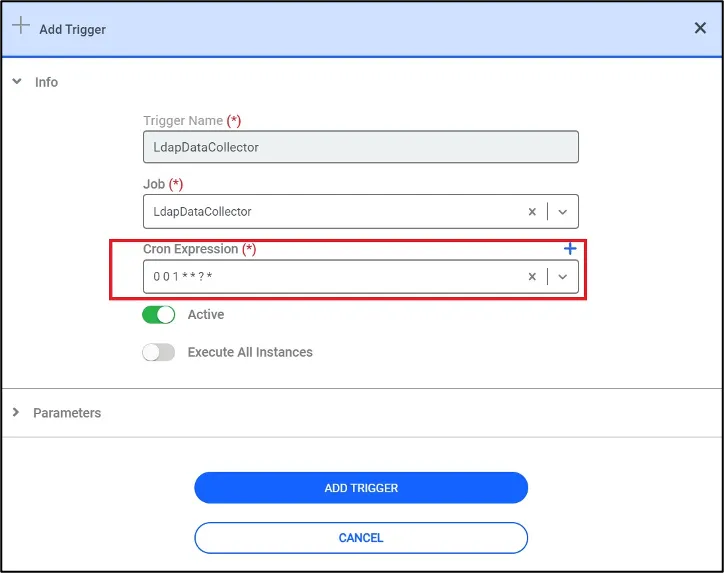The width and height of the screenshot is (724, 574).
Task: Add a new cron expression with plus icon
Action: [x=570, y=249]
